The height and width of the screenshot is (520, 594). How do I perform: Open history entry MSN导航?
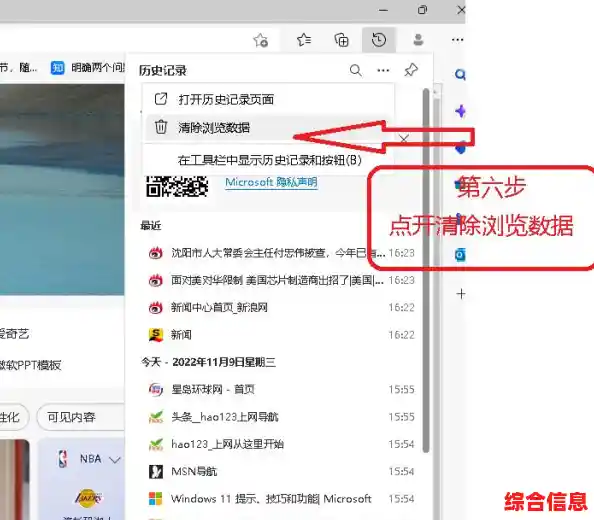click(281, 472)
